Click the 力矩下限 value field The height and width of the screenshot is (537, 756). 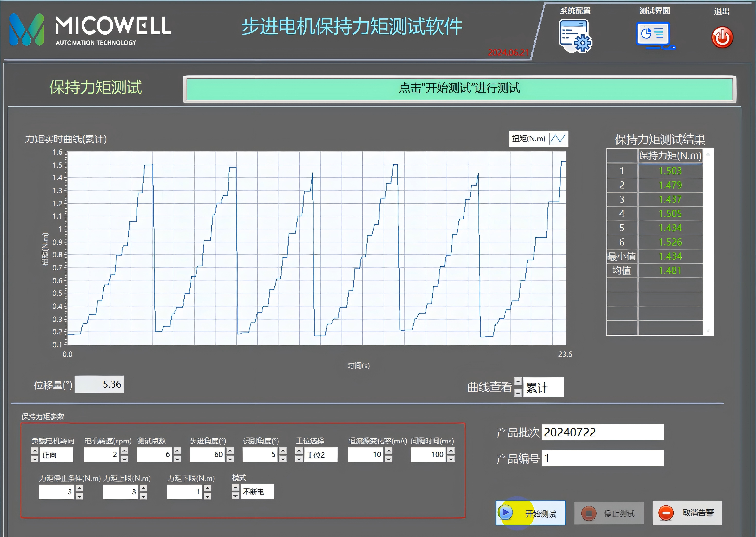(185, 492)
